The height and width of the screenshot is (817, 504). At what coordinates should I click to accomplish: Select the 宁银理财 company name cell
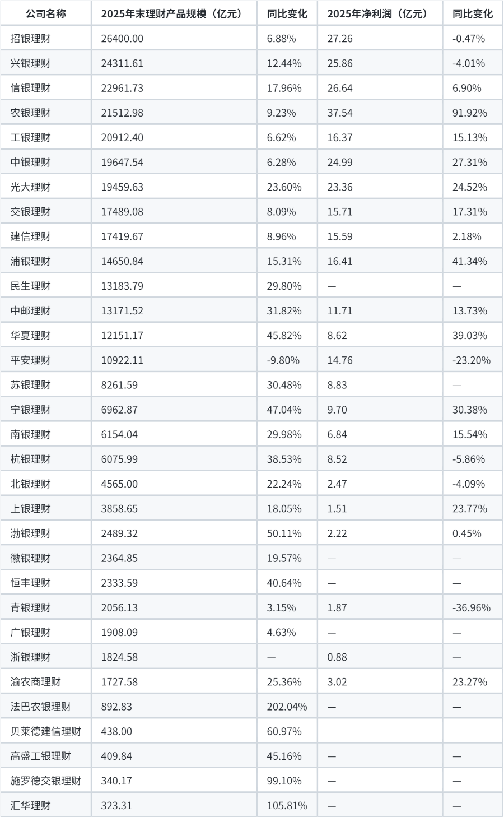point(31,410)
